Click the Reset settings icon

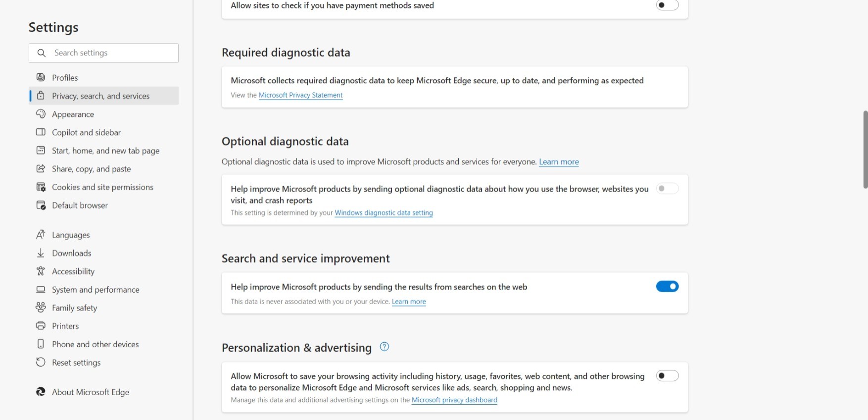pyautogui.click(x=41, y=363)
